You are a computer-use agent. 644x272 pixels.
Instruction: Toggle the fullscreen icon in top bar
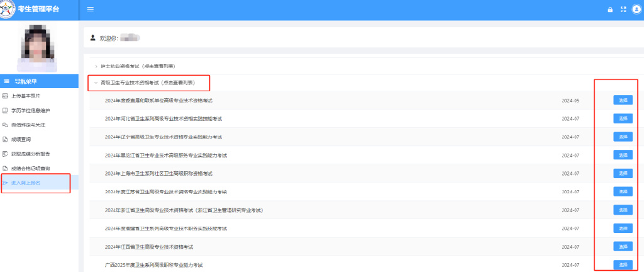tap(623, 9)
